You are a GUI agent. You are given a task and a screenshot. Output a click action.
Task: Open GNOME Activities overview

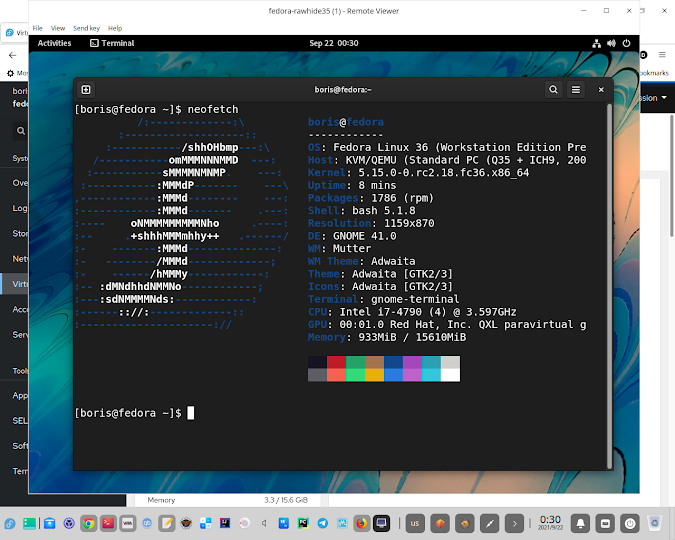coord(54,43)
